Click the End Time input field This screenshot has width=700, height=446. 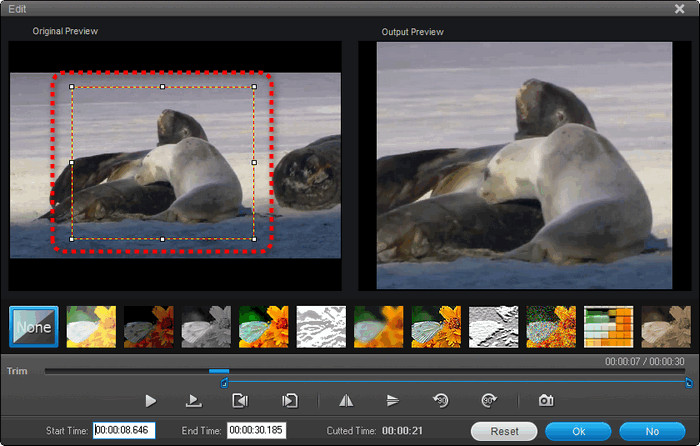256,431
